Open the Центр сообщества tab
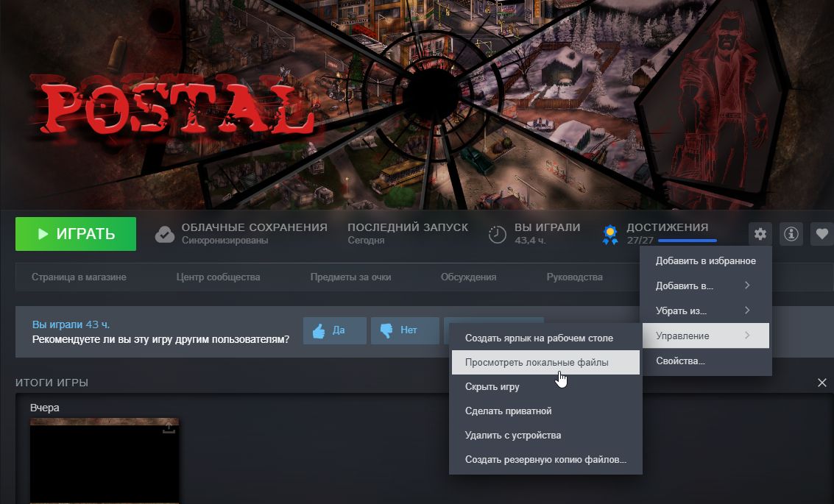Viewport: 834px width, 504px height. tap(218, 277)
